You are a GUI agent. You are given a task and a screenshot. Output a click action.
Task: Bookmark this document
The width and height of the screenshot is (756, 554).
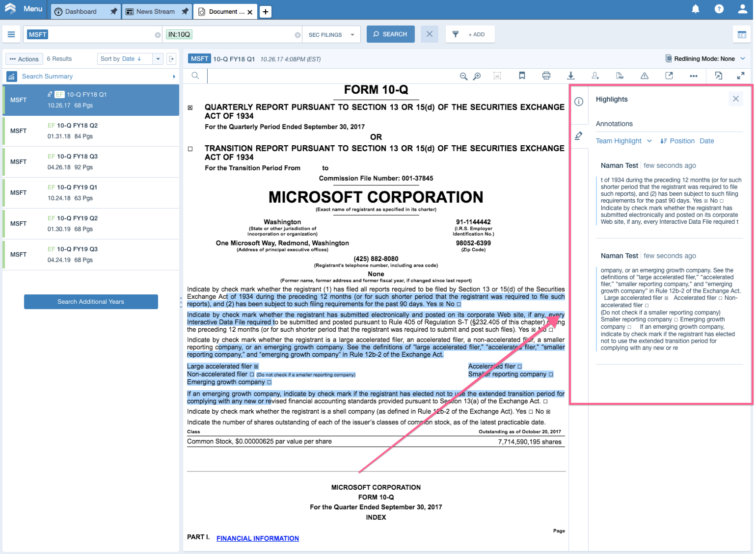[x=522, y=76]
